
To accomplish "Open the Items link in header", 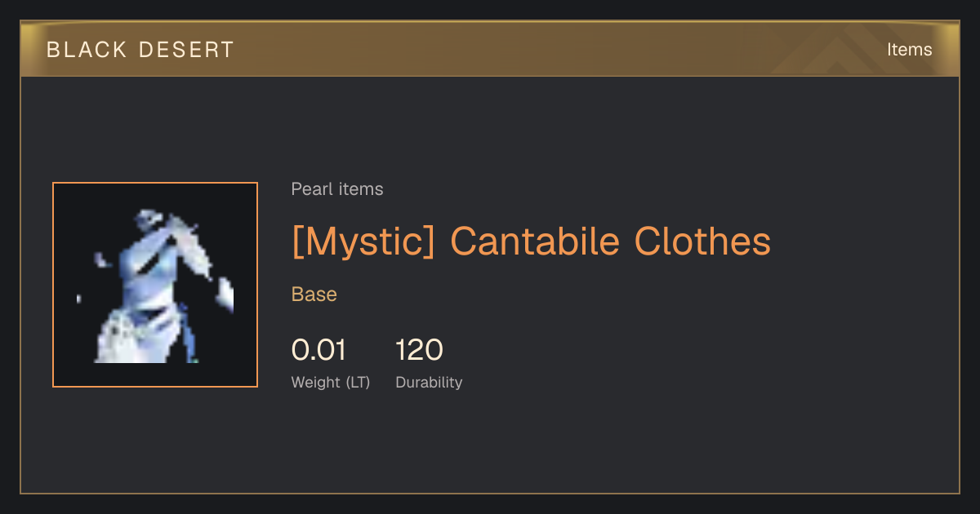I will (909, 50).
